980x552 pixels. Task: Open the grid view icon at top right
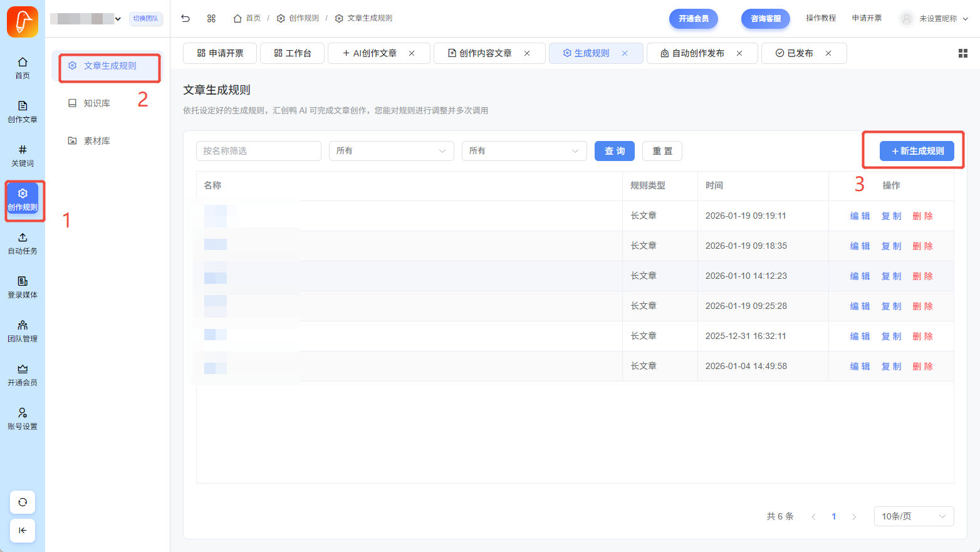click(963, 53)
